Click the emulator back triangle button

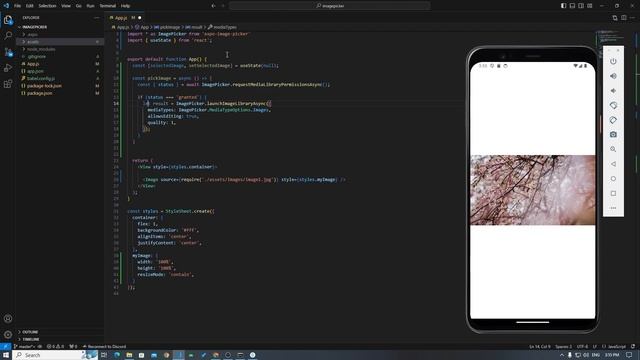(x=613, y=164)
